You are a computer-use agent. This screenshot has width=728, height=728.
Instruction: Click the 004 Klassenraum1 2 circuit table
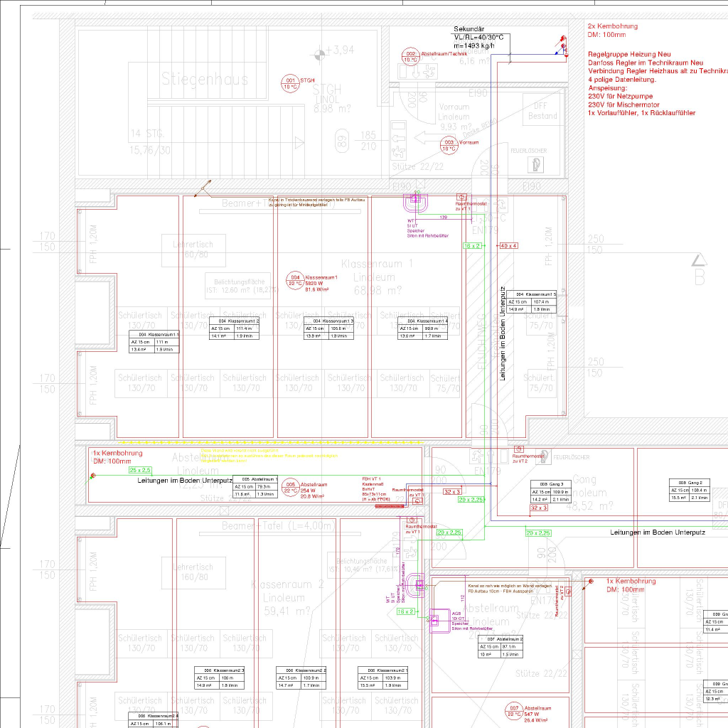(x=234, y=328)
